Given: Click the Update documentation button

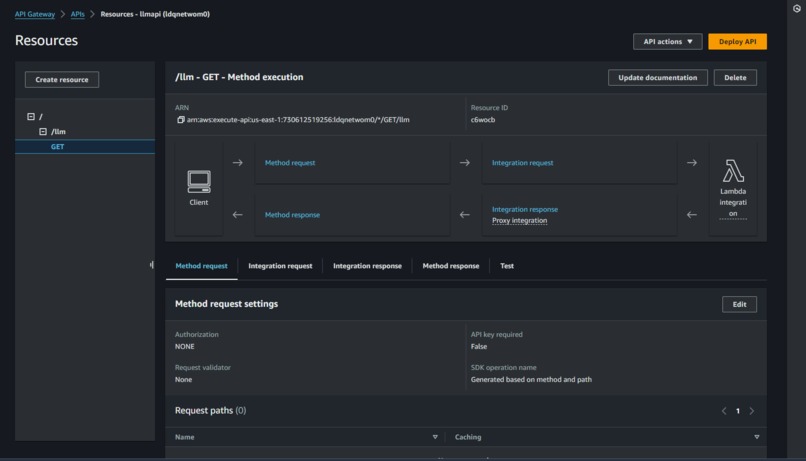Looking at the screenshot, I should pos(657,78).
